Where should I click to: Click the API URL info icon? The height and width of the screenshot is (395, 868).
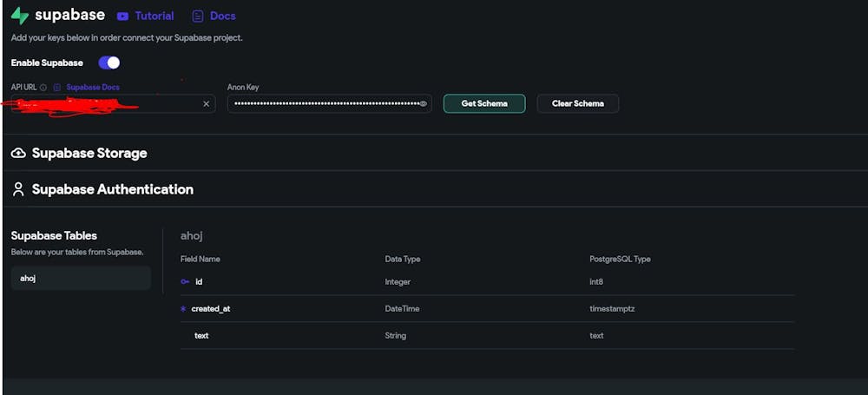[43, 88]
